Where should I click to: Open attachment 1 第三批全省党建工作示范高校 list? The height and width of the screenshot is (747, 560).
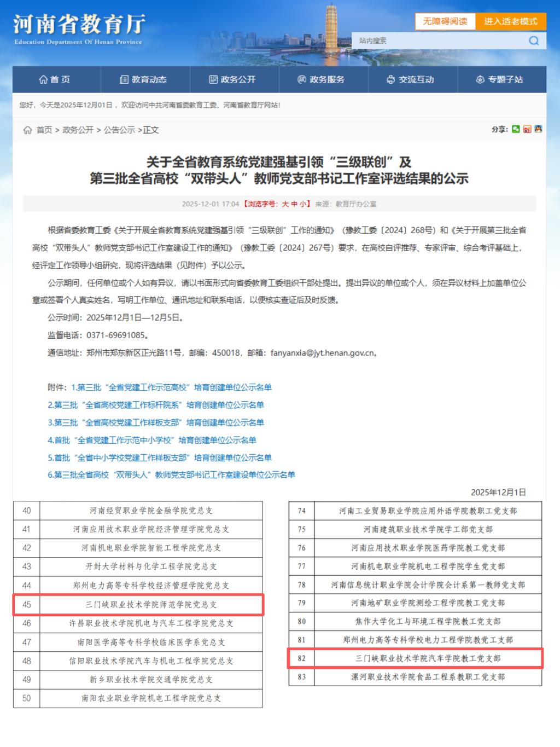pos(171,387)
